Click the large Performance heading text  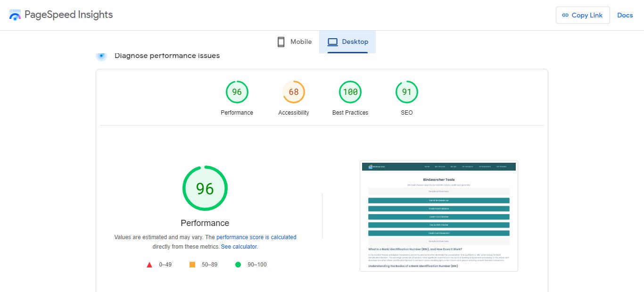tap(205, 223)
